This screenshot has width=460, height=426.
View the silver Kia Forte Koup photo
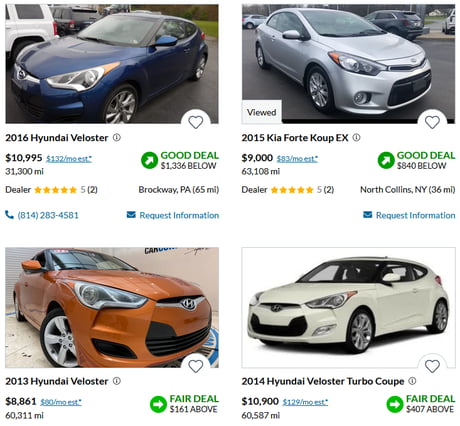tap(348, 64)
